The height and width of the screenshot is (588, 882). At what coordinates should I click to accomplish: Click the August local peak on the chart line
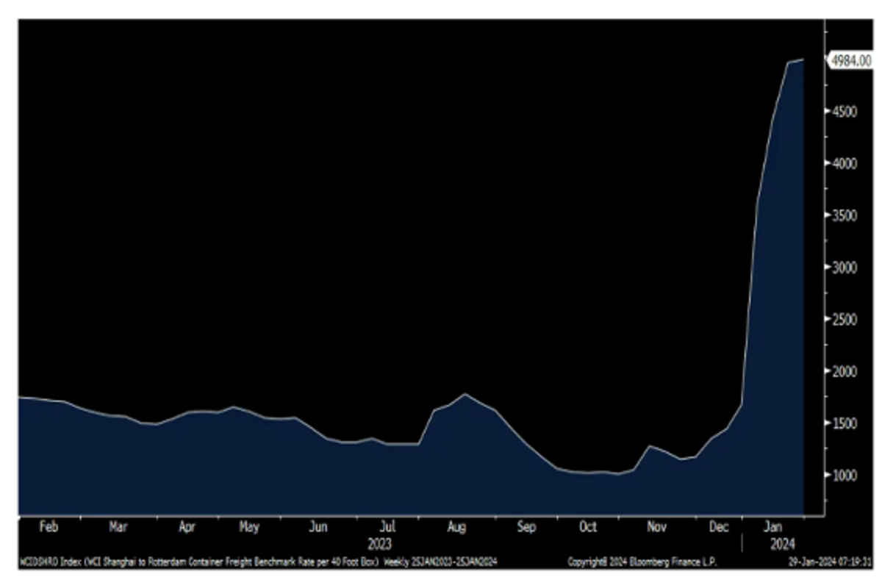(465, 394)
